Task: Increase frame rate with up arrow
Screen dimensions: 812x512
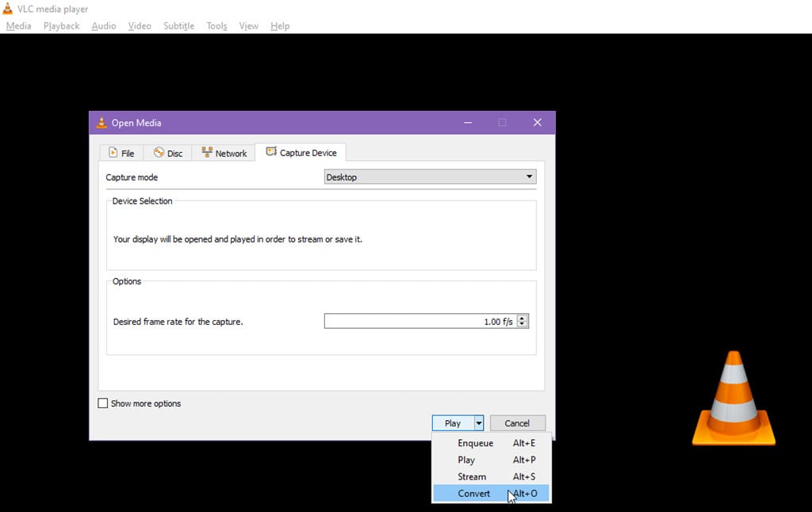Action: point(522,318)
